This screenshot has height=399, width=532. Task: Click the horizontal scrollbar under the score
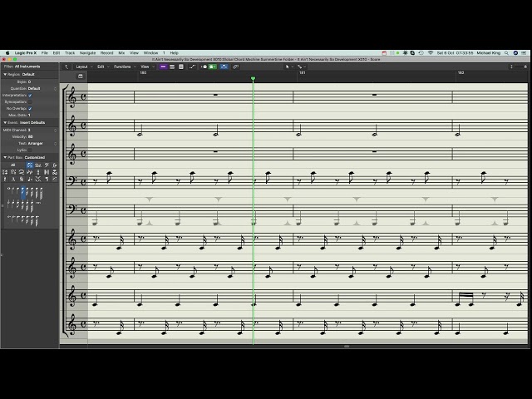[347, 347]
